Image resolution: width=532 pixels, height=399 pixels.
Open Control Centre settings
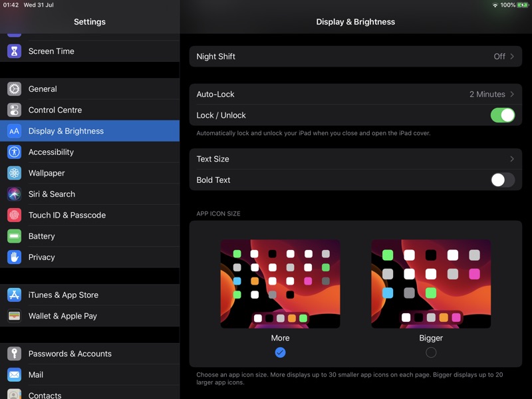13,110
